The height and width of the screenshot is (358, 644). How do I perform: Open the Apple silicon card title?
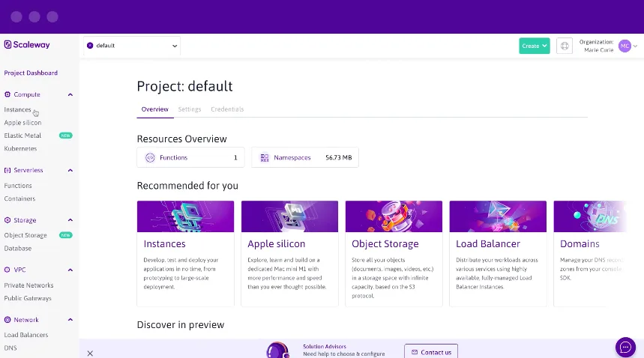point(277,244)
